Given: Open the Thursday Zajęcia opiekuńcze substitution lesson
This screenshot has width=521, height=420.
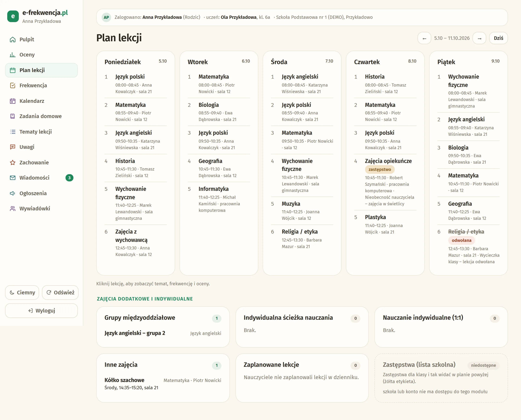Looking at the screenshot, I should 385,182.
